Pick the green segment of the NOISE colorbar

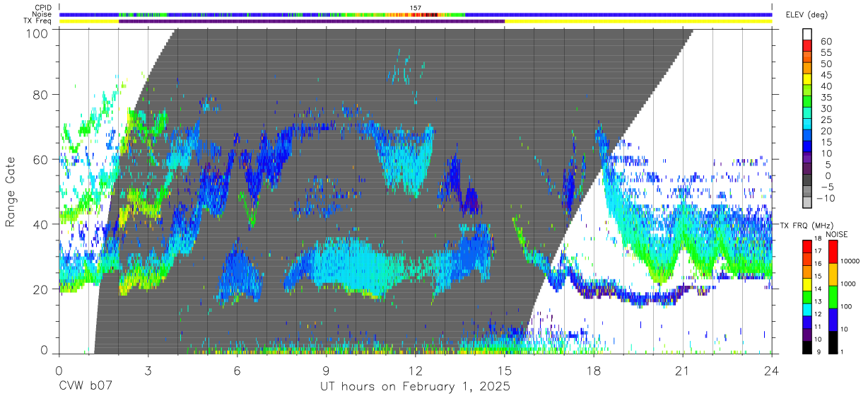coord(832,297)
